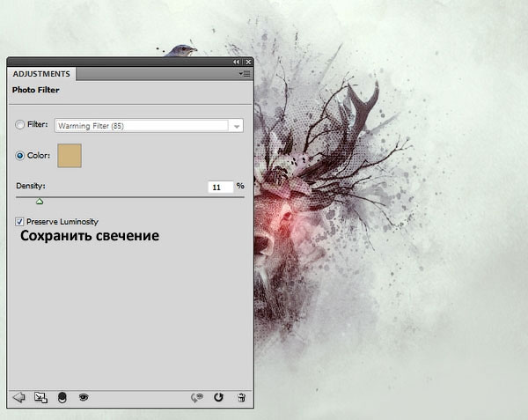Click the Density label

31,186
